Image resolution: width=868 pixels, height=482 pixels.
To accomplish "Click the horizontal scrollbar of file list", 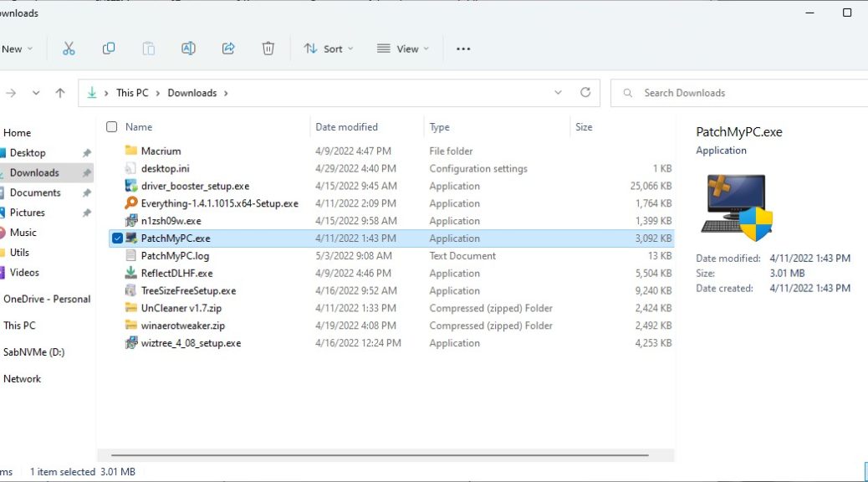I will pyautogui.click(x=380, y=455).
